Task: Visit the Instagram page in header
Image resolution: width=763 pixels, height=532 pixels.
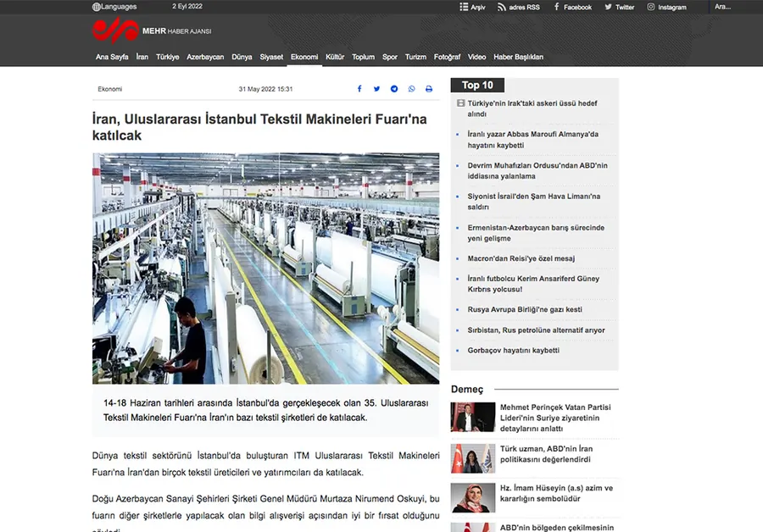Action: tap(666, 7)
